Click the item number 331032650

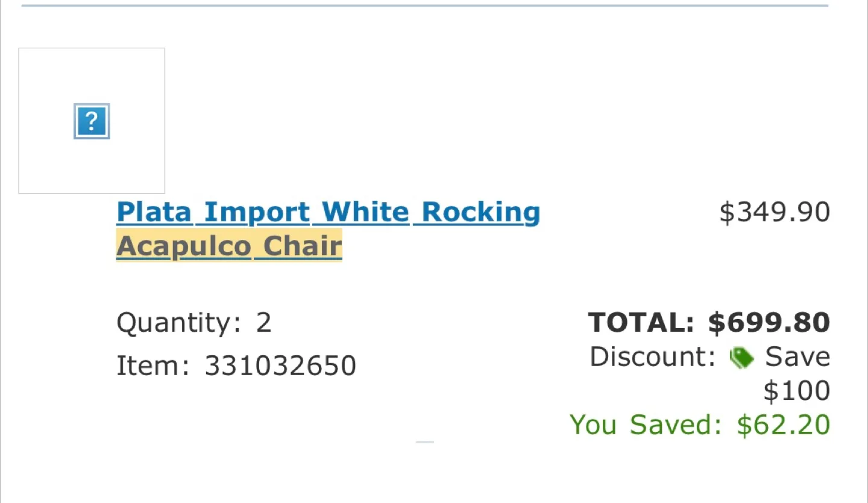pos(281,365)
